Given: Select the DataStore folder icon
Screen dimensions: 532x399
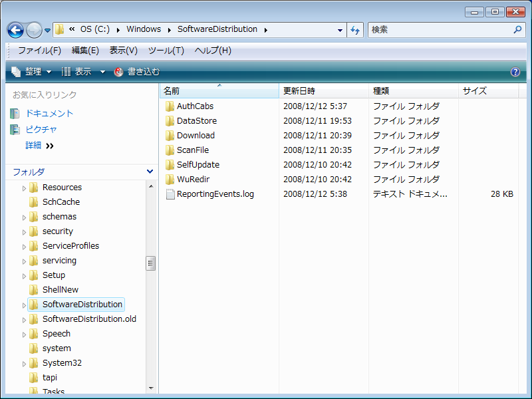Looking at the screenshot, I should (x=170, y=121).
